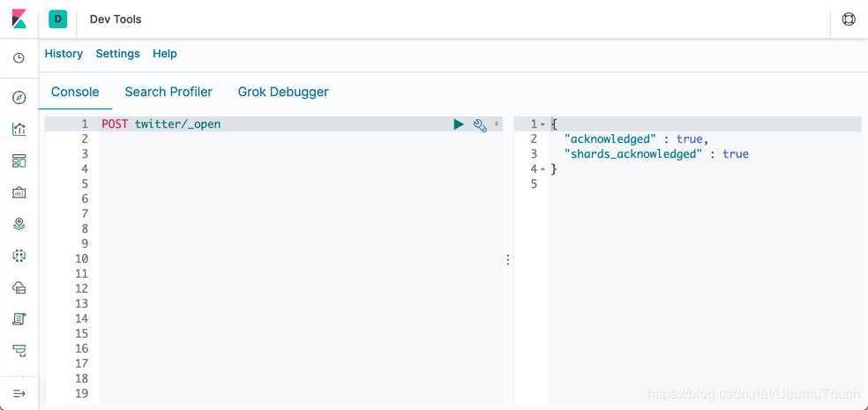Open the help lifebuoy icon
Screen dimensions: 868x410
tap(848, 19)
